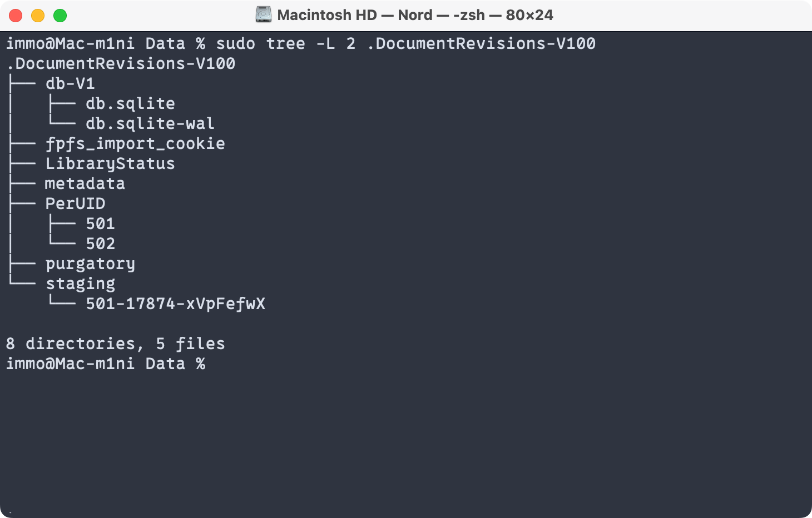Click the PerUID directory entry
The height and width of the screenshot is (518, 812).
pyautogui.click(x=75, y=203)
